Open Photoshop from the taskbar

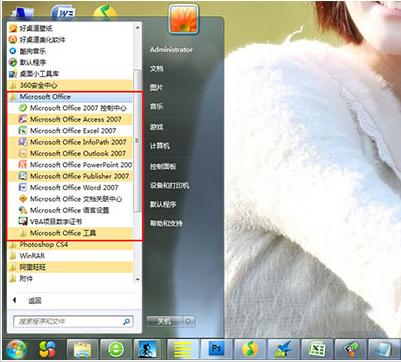[216, 349]
